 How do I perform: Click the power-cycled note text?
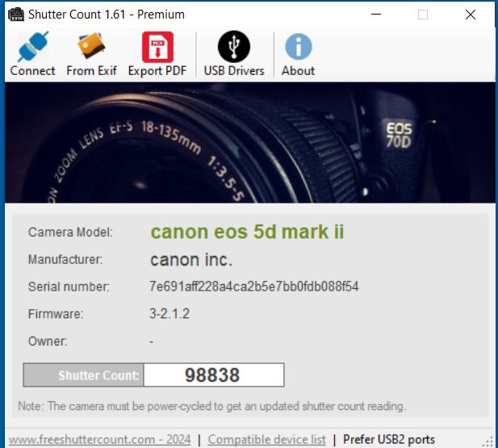(x=212, y=406)
